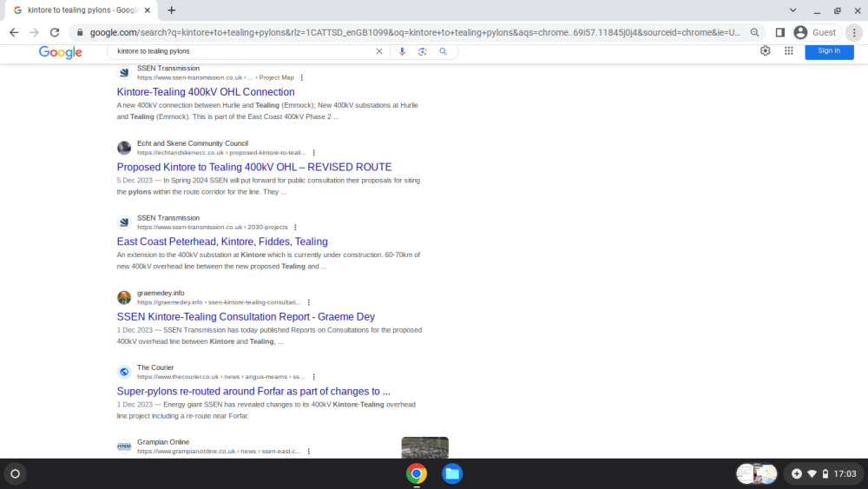Click the address bar URL
The image size is (868, 489).
(x=415, y=33)
